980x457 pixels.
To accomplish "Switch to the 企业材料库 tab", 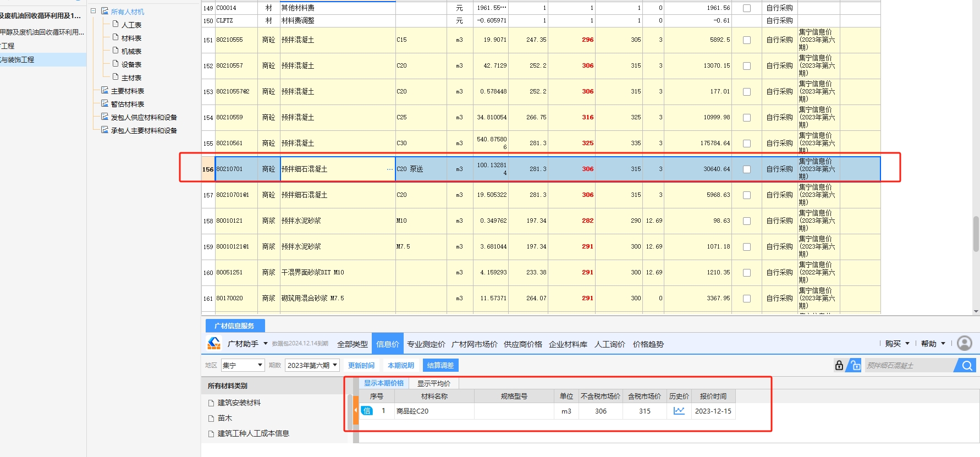I will click(568, 344).
